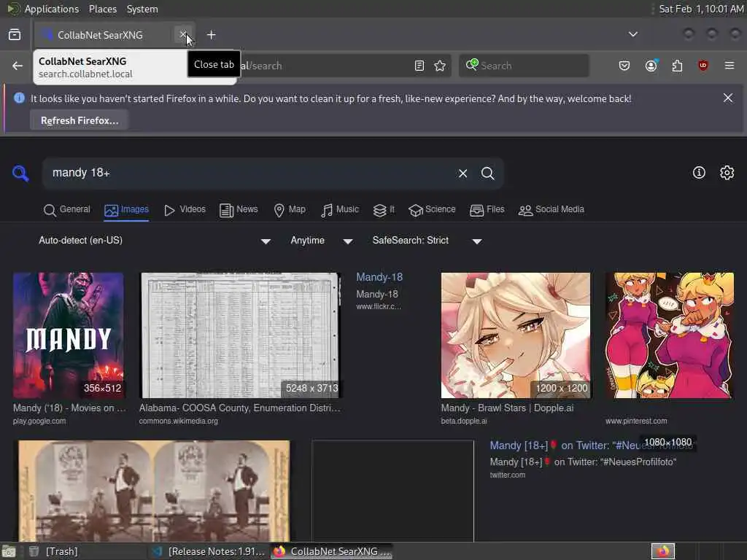Click the play.google.com source text
747x560 pixels.
[39, 421]
